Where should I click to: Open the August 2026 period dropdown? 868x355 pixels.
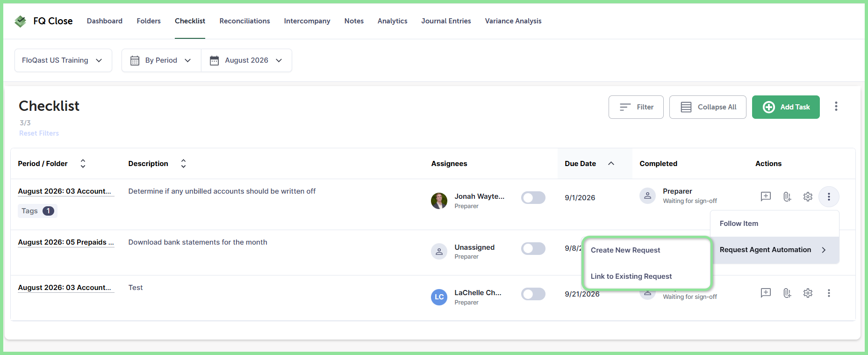[x=246, y=60]
